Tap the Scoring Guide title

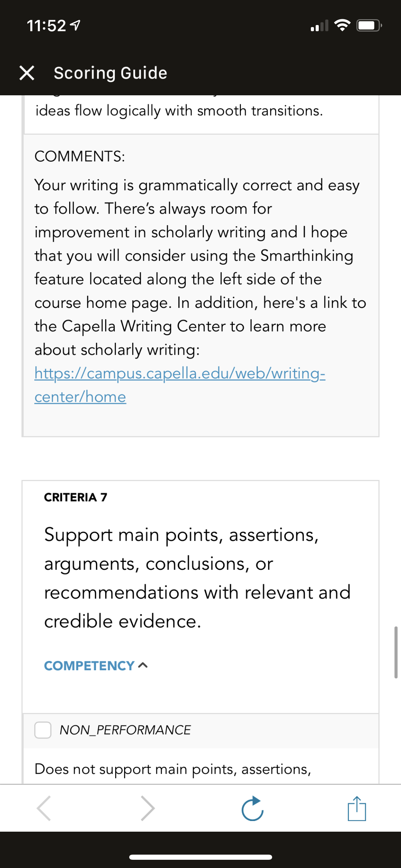click(x=110, y=73)
